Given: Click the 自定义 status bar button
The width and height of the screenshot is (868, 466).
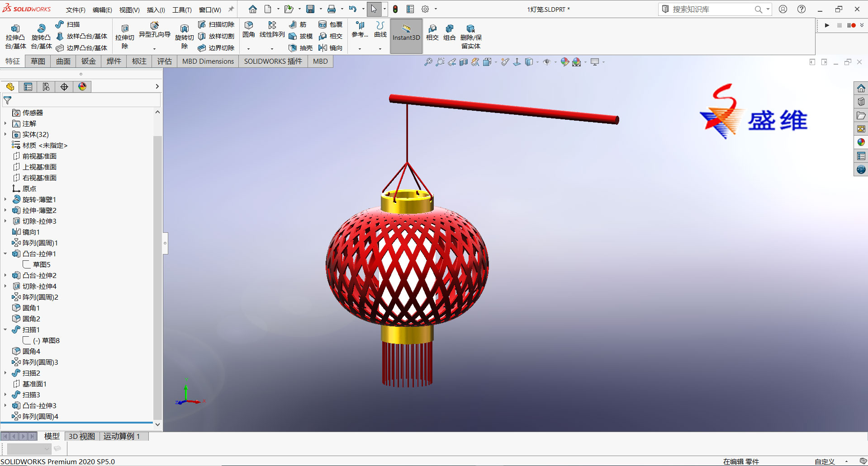Looking at the screenshot, I should (x=825, y=461).
